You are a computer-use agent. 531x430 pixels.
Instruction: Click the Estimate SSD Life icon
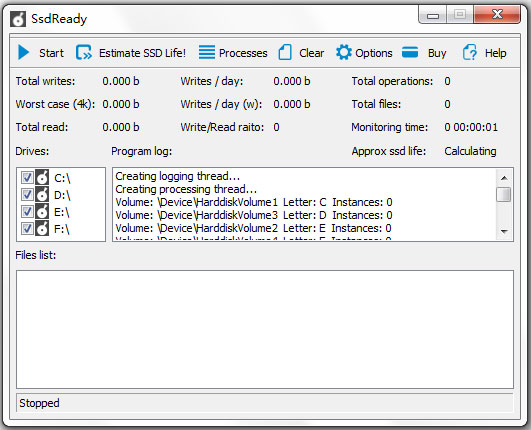click(x=84, y=52)
